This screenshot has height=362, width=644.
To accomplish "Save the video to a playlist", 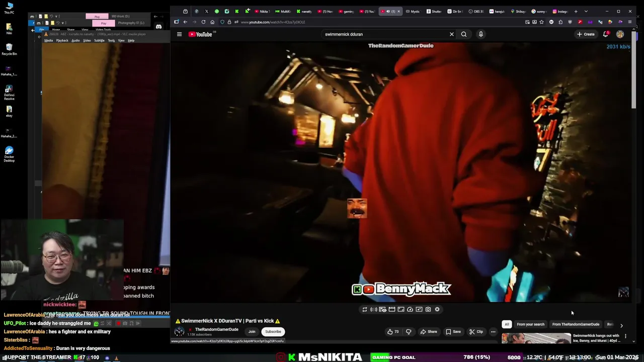I will click(453, 331).
